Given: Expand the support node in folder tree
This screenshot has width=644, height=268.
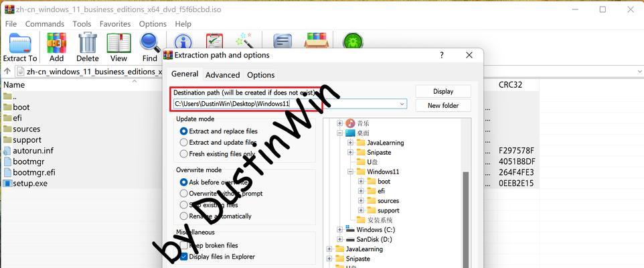Looking at the screenshot, I should 361,210.
